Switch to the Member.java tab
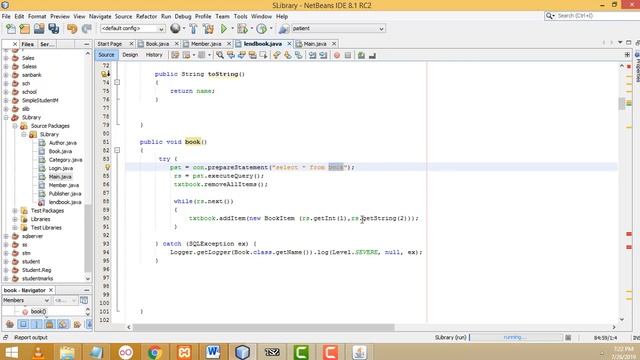 click(206, 44)
